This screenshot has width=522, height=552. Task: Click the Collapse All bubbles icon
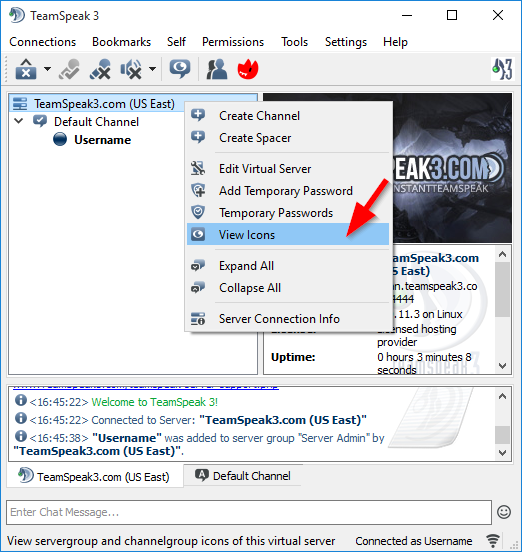click(198, 288)
